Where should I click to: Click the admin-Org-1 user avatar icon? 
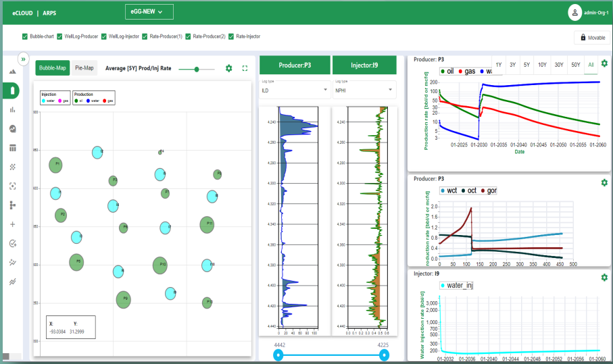[x=574, y=13]
